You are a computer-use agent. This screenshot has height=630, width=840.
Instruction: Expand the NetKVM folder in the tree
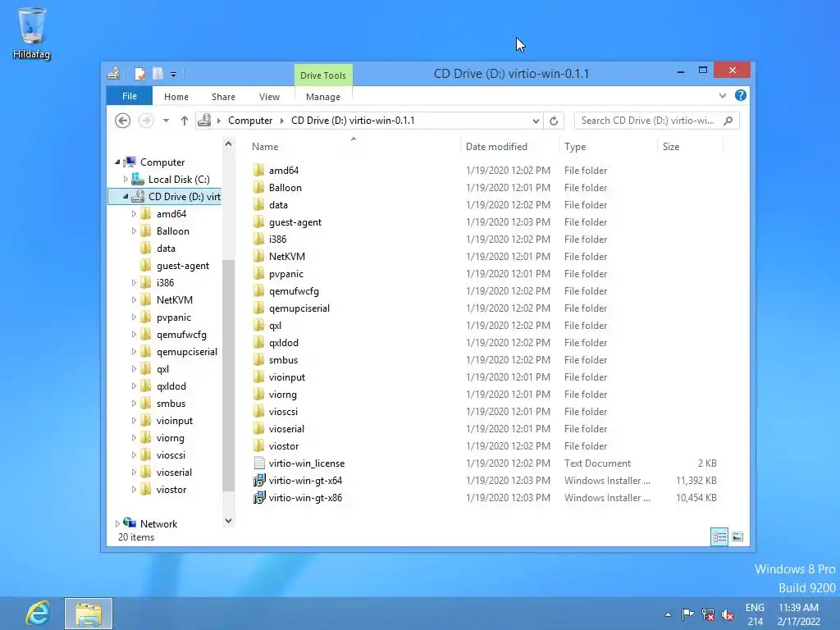[x=134, y=300]
